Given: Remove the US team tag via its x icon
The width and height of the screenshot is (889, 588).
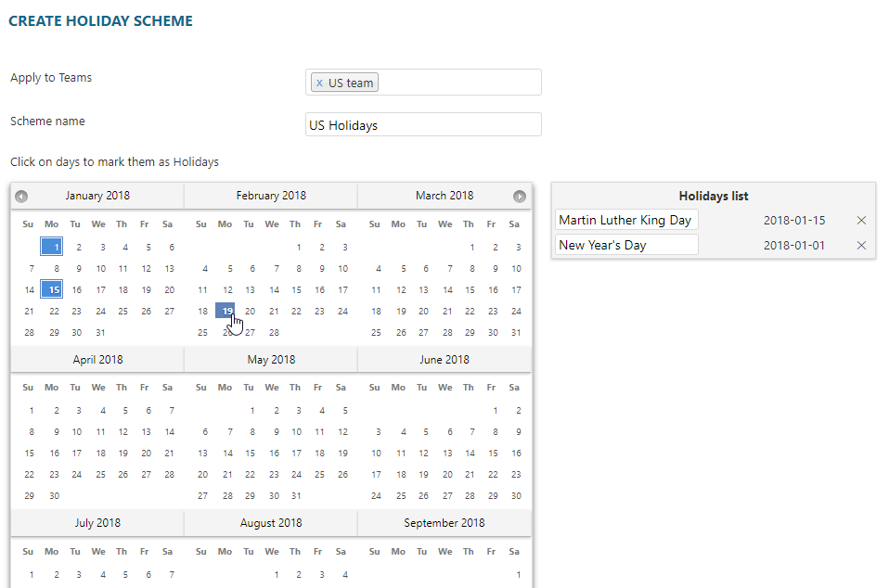Looking at the screenshot, I should tap(319, 82).
